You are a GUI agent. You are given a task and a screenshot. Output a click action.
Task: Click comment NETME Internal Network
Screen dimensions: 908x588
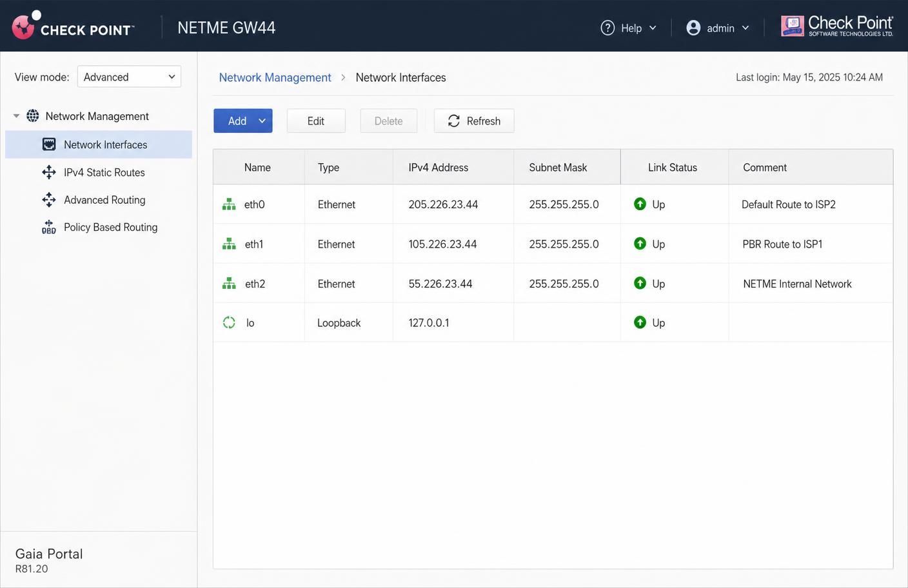point(797,284)
